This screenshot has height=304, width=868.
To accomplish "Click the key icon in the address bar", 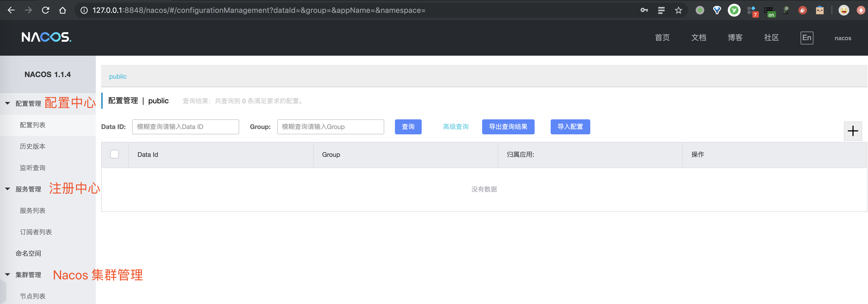I will 644,10.
